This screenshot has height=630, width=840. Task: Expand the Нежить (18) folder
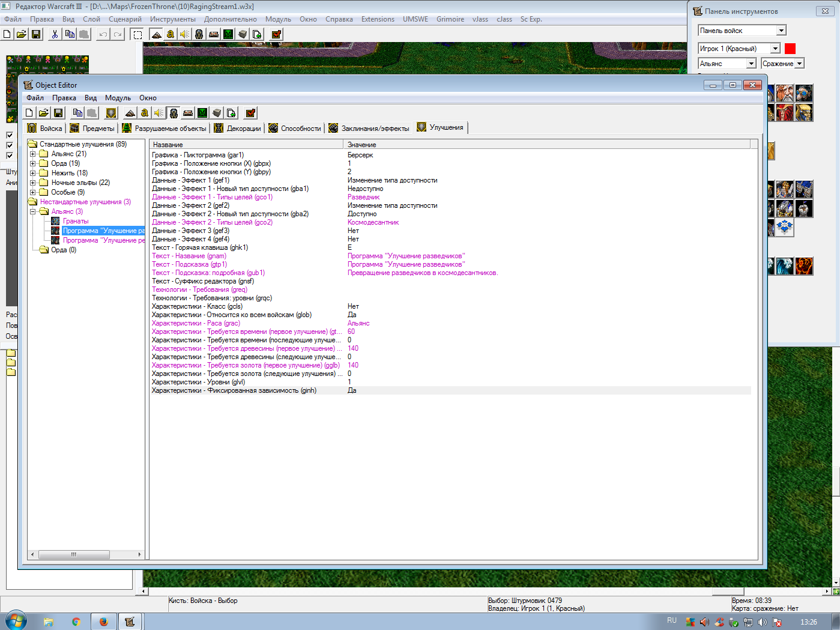(33, 173)
